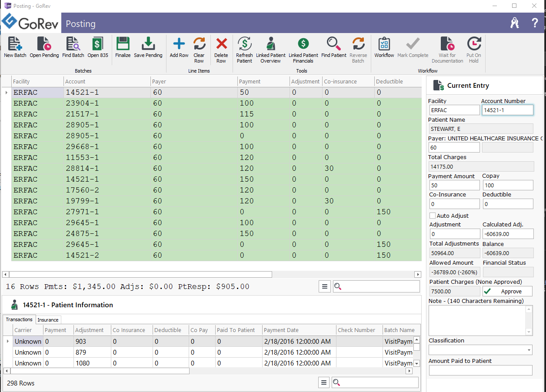The width and height of the screenshot is (546, 392).
Task: Select the Transactions tab
Action: coord(19,319)
